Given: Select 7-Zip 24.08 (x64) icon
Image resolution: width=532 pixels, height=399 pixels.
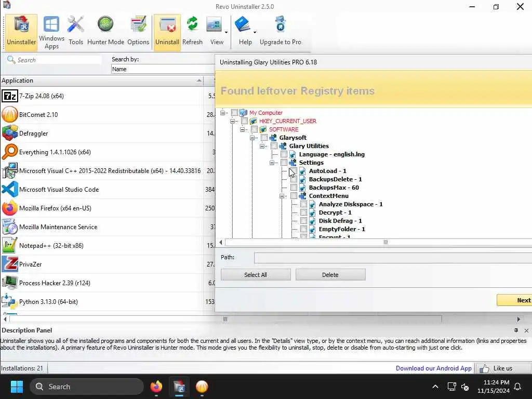Looking at the screenshot, I should pos(9,96).
